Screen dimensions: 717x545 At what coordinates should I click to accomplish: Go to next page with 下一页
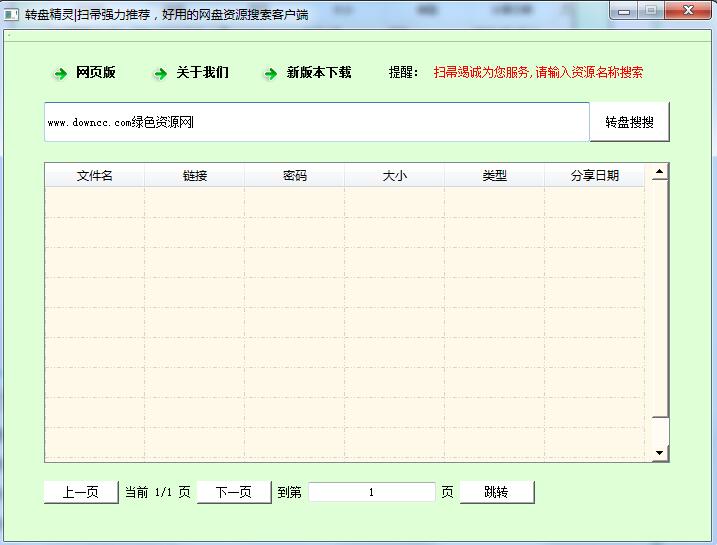pos(233,492)
